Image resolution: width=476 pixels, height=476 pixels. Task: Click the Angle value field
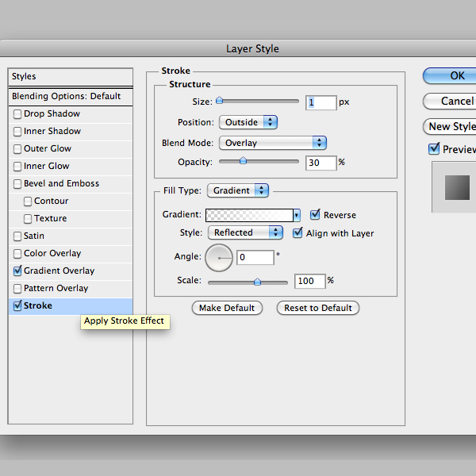(255, 257)
